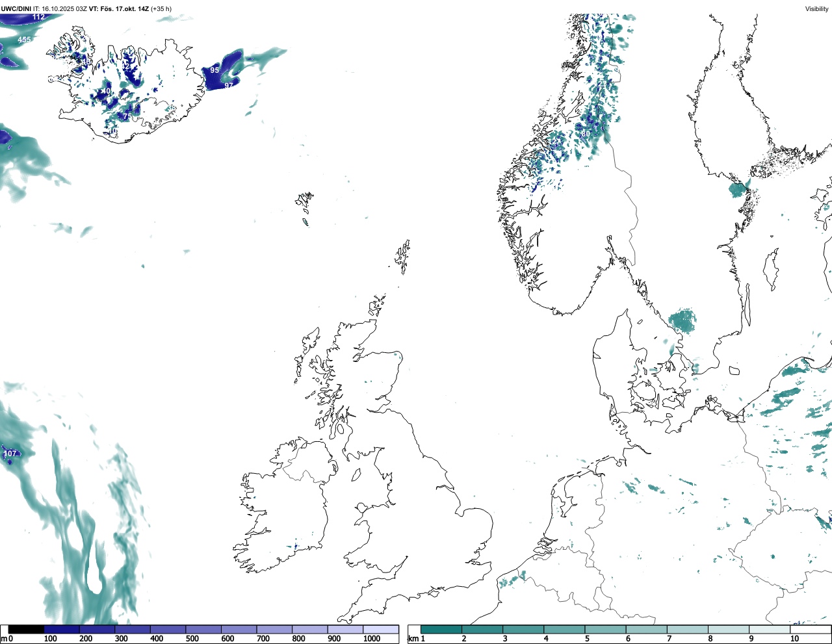This screenshot has height=644, width=832.
Task: Click the 9–10 km palest legend swatch
Action: point(769,629)
